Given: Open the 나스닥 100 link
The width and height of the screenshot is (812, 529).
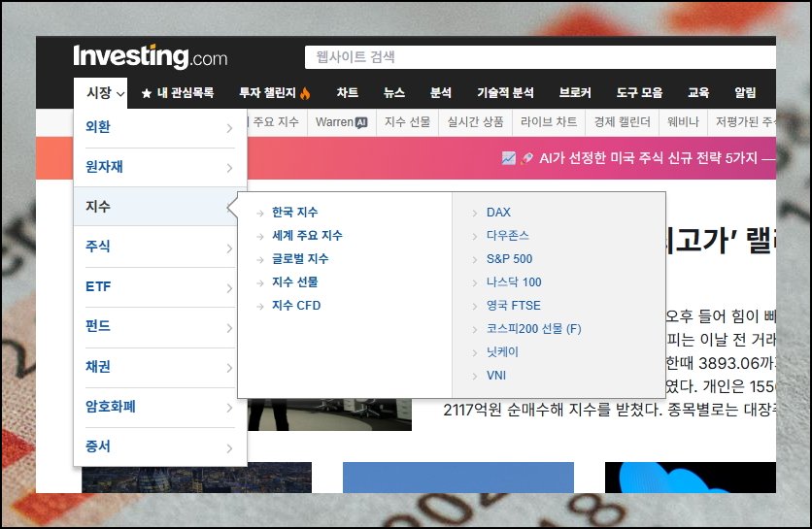Looking at the screenshot, I should tap(514, 282).
